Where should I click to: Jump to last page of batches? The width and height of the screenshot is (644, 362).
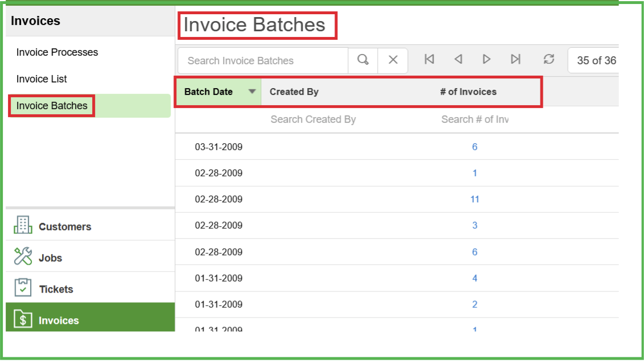(x=515, y=59)
